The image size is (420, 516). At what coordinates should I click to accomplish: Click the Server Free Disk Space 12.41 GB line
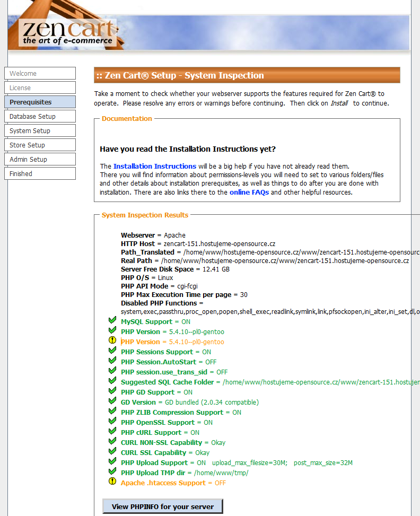pyautogui.click(x=175, y=269)
